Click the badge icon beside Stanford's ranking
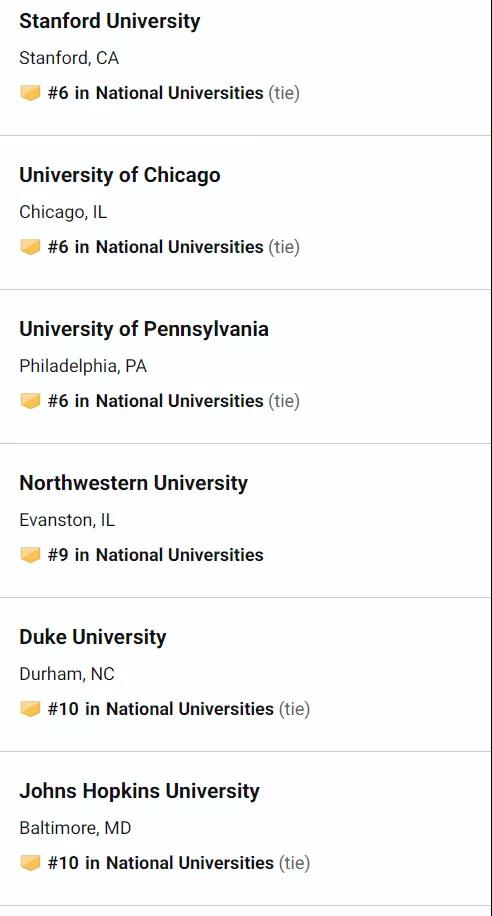 [x=30, y=93]
